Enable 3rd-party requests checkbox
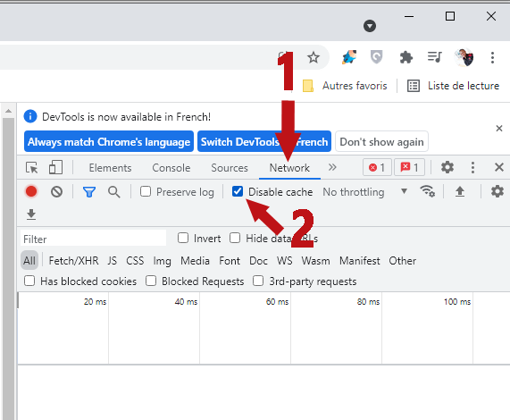The height and width of the screenshot is (420, 510). (258, 281)
